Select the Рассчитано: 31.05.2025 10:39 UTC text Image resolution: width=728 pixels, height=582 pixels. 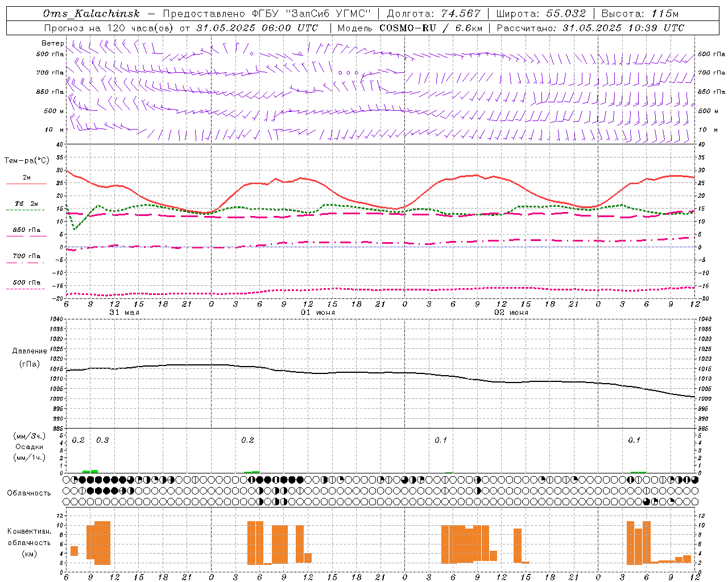point(590,28)
